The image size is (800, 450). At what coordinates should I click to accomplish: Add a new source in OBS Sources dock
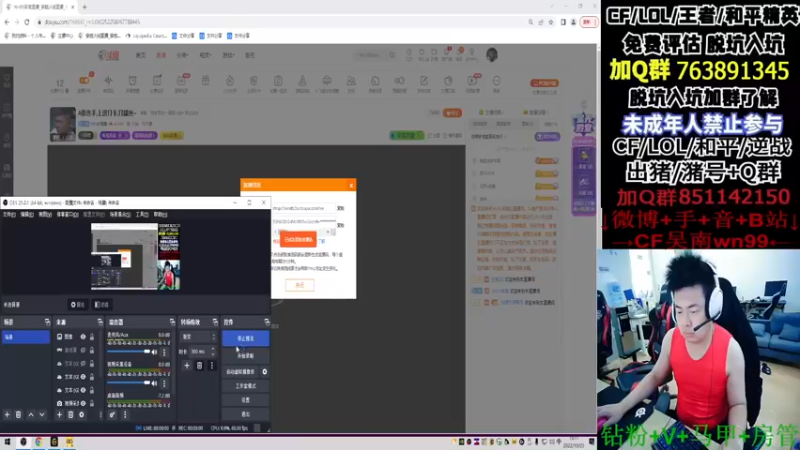59,415
